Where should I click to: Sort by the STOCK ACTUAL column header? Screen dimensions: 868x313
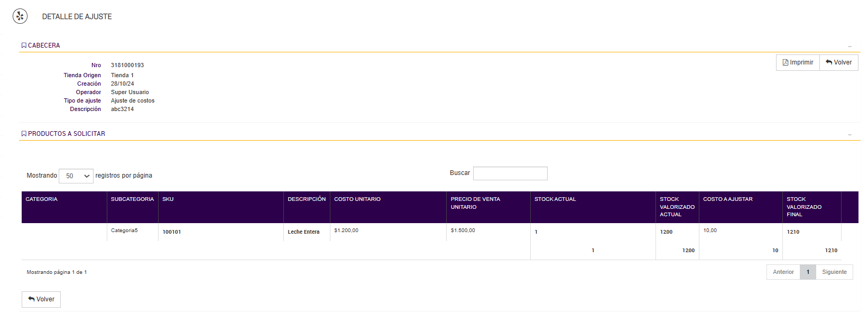click(x=593, y=207)
